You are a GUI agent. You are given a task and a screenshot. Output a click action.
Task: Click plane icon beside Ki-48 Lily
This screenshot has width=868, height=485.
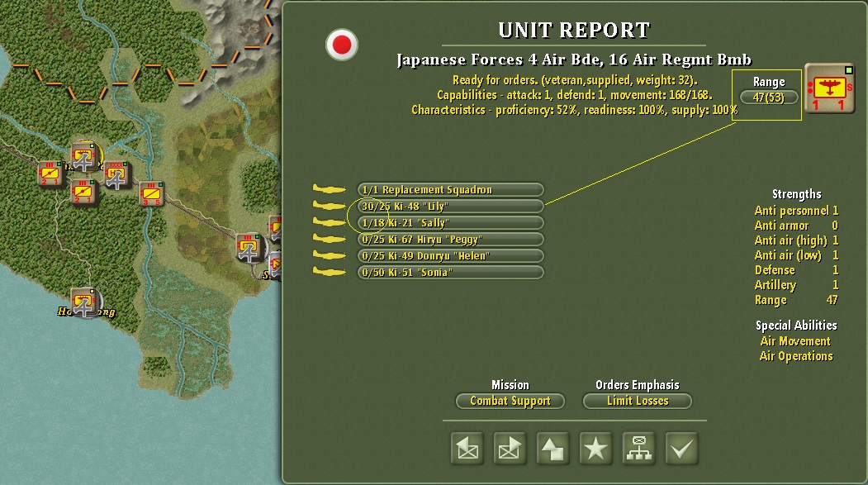pyautogui.click(x=329, y=206)
